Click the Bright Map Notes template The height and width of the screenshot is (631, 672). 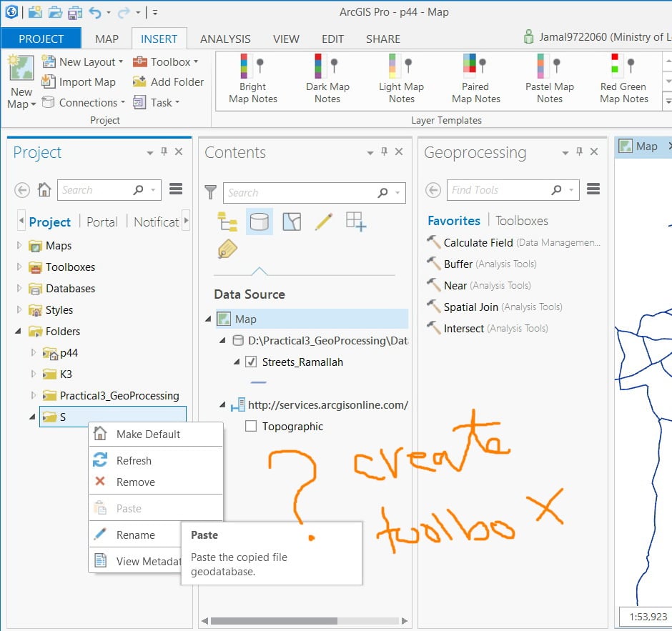tap(253, 79)
